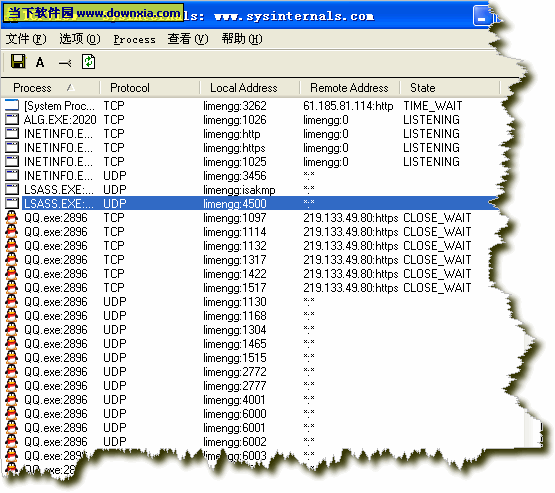Viewport: 555px width, 493px height.
Task: Click the LSASS.EXE icon for limengg:4500
Action: pos(12,203)
